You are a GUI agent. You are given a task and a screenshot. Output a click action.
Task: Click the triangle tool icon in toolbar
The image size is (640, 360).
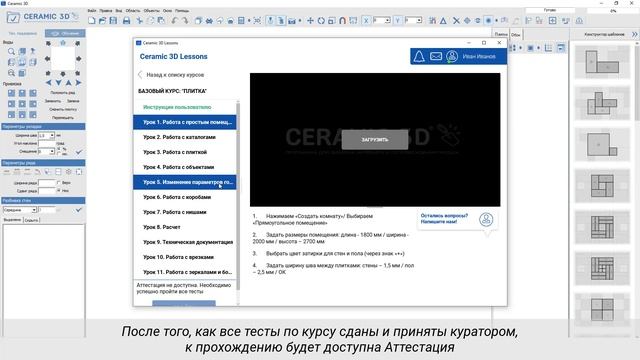[x=443, y=20]
